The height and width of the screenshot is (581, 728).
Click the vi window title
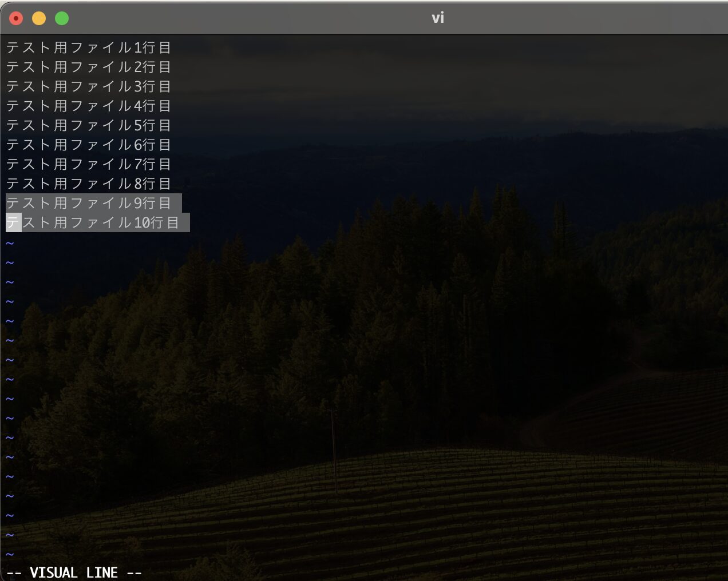click(x=438, y=18)
